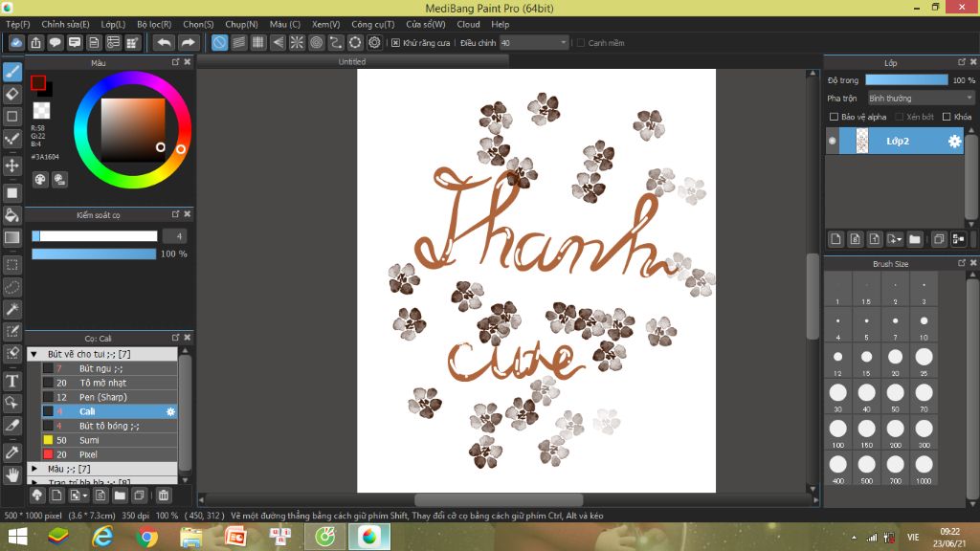The image size is (980, 551).
Task: Select the Bucket fill tool
Action: coord(11,215)
